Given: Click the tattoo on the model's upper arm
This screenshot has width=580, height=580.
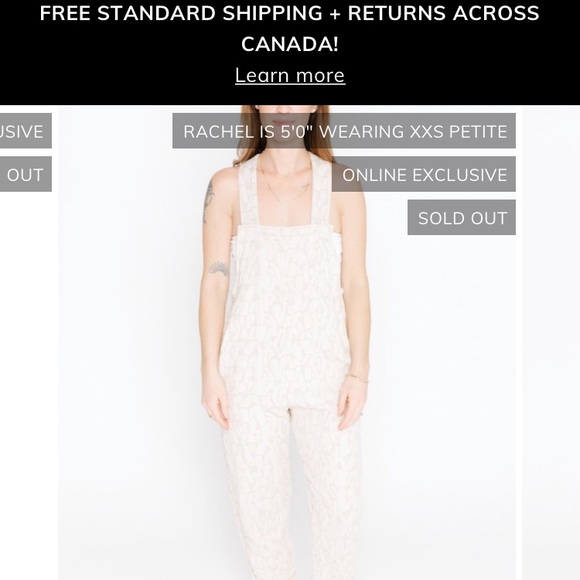Looking at the screenshot, I should tap(209, 200).
